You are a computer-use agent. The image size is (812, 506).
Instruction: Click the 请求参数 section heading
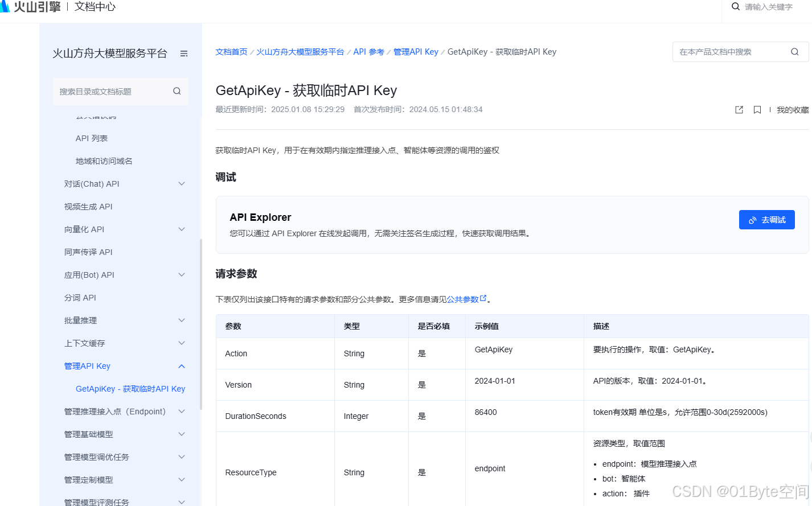(236, 274)
